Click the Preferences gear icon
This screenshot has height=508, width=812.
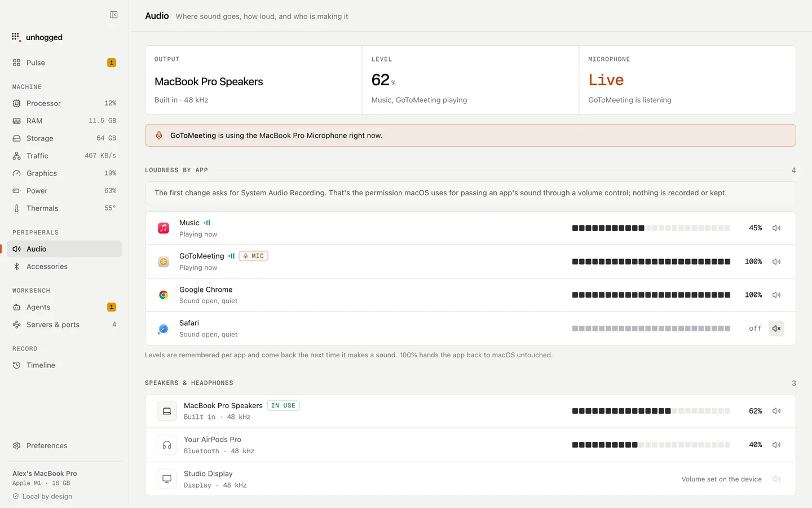[x=17, y=445]
